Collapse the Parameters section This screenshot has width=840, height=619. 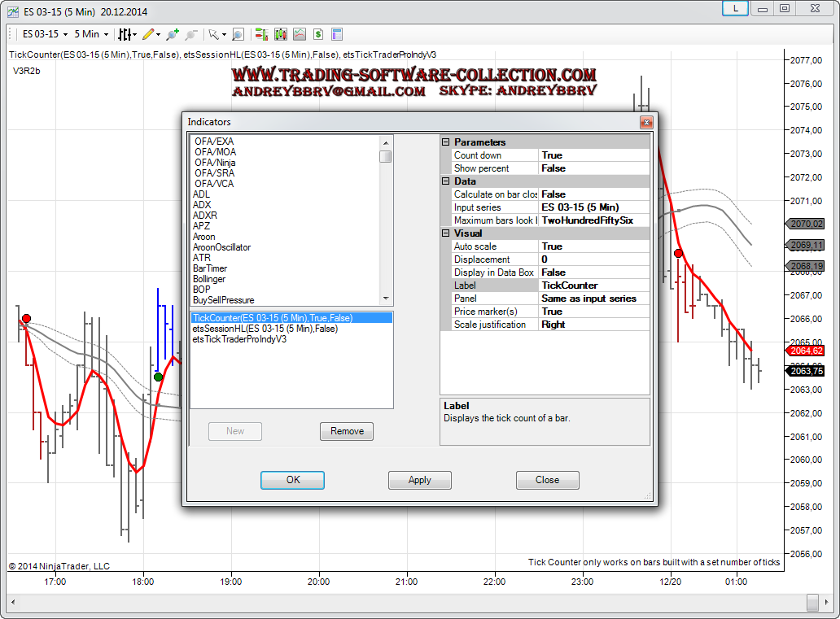(446, 142)
